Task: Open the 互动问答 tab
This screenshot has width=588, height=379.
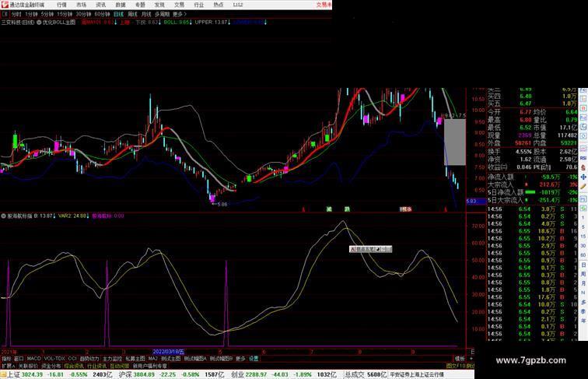Action: pyautogui.click(x=119, y=366)
